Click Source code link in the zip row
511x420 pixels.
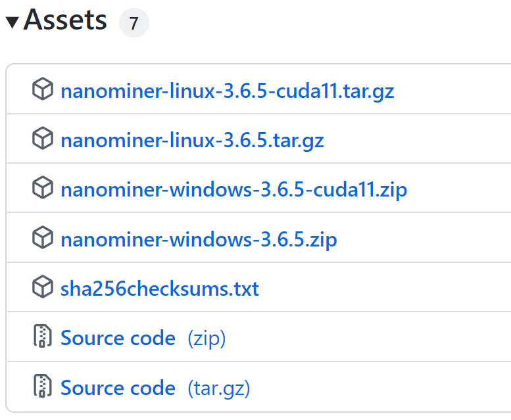click(118, 338)
